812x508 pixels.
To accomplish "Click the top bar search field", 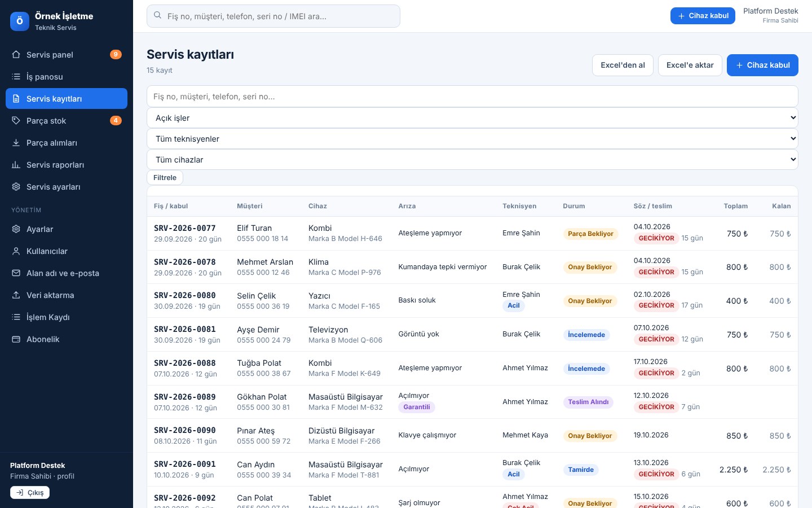I will coord(273,16).
